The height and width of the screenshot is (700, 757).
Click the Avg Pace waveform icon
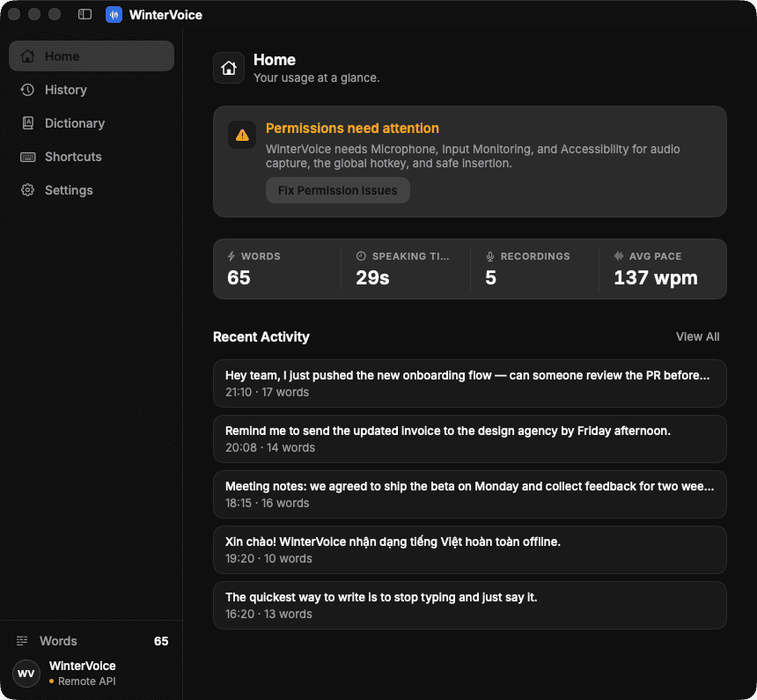click(x=619, y=256)
